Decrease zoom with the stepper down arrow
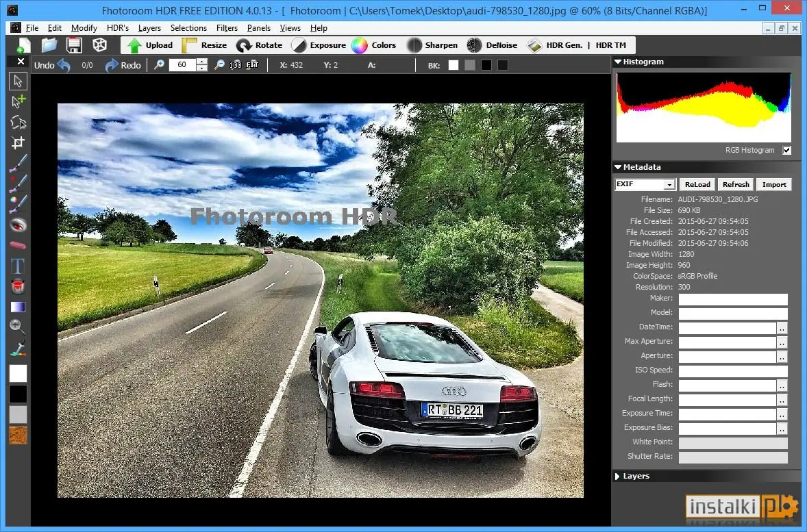807x532 pixels. tap(201, 68)
